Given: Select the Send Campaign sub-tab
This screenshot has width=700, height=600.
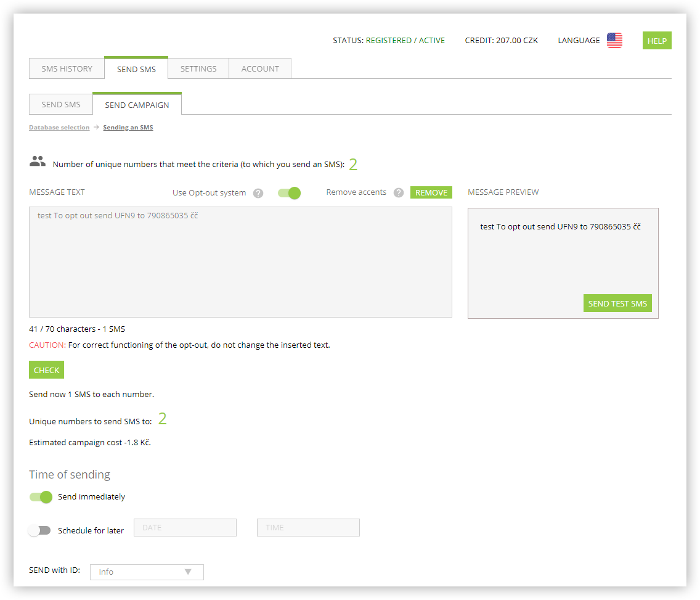Looking at the screenshot, I should pos(137,105).
